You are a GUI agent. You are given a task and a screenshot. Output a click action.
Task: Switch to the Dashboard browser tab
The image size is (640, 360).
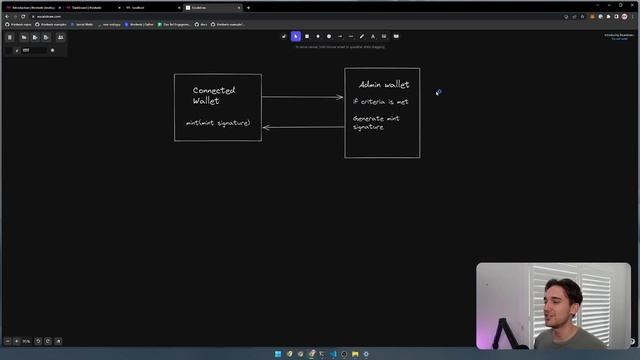point(93,8)
